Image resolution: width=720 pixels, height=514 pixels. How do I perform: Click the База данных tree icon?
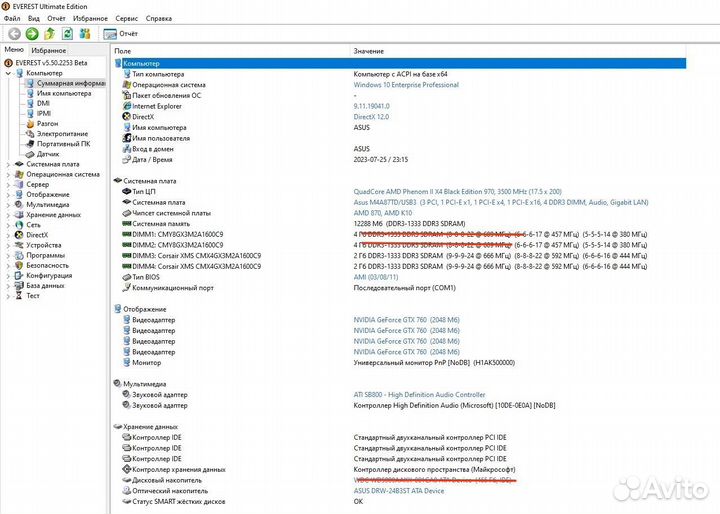tap(19, 286)
